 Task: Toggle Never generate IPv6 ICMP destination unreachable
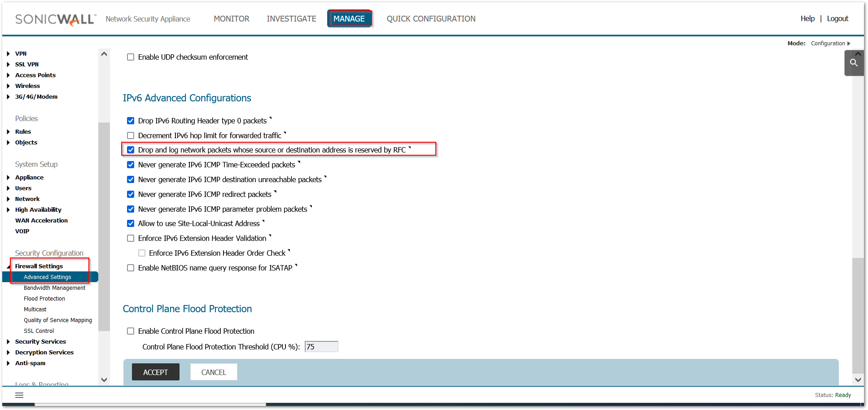tap(131, 179)
